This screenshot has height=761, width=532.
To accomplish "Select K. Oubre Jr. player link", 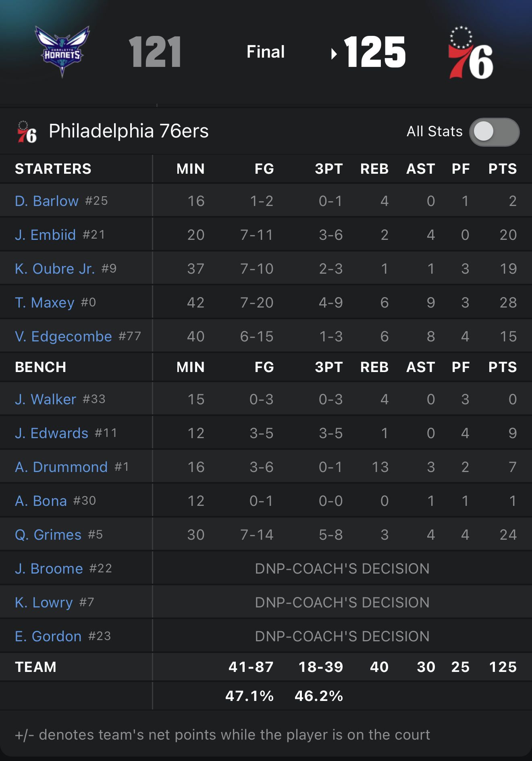I will click(x=55, y=268).
